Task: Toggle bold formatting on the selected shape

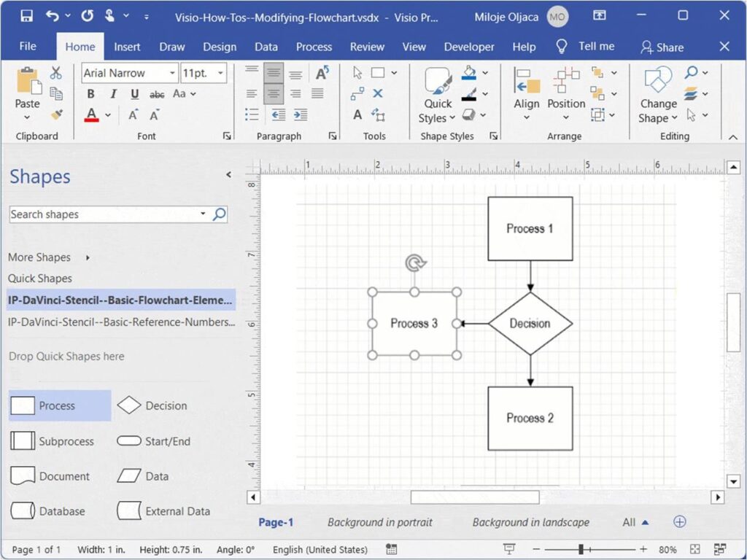Action: (90, 94)
